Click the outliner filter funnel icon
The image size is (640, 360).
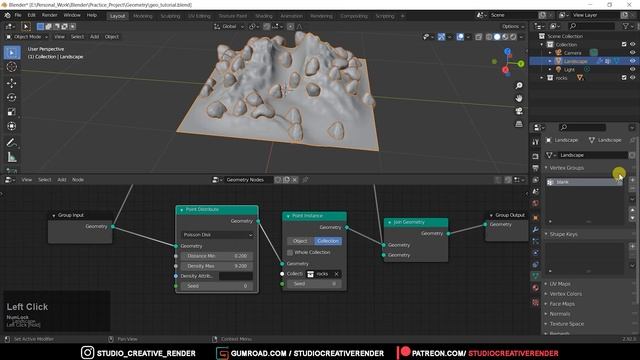tap(626, 26)
